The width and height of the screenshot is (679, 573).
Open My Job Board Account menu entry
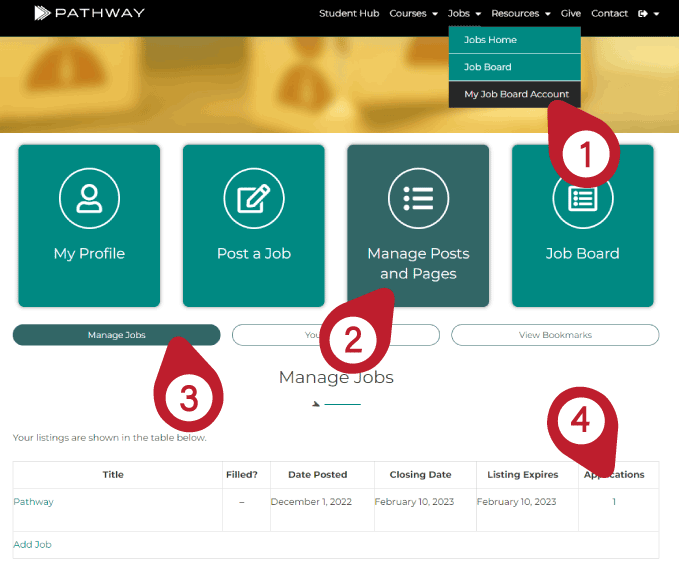pyautogui.click(x=516, y=94)
